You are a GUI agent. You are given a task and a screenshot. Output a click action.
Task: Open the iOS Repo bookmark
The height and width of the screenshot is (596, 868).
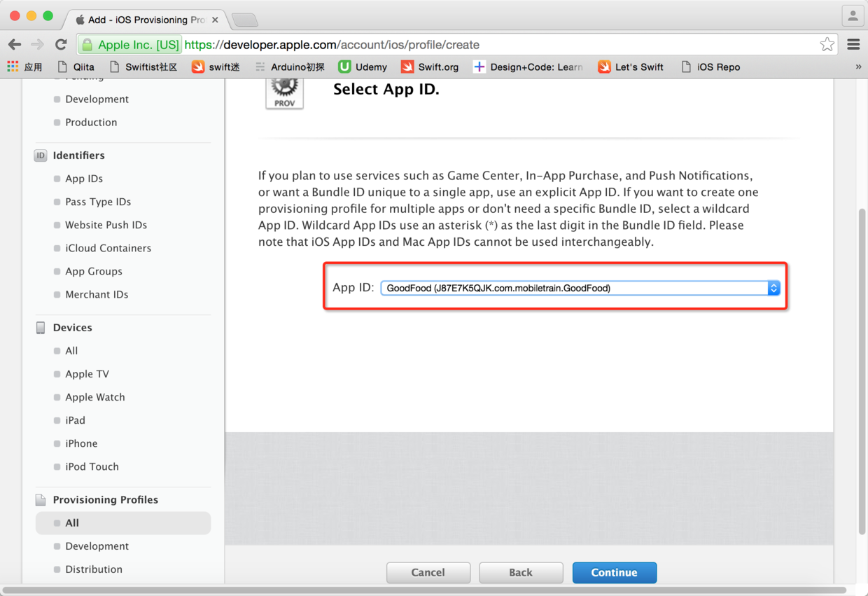tap(710, 67)
